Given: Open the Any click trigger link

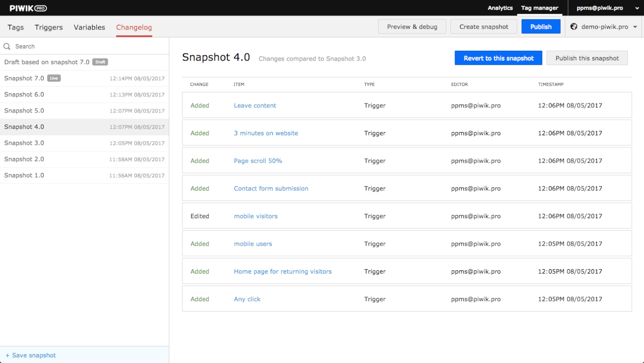Looking at the screenshot, I should pyautogui.click(x=247, y=299).
